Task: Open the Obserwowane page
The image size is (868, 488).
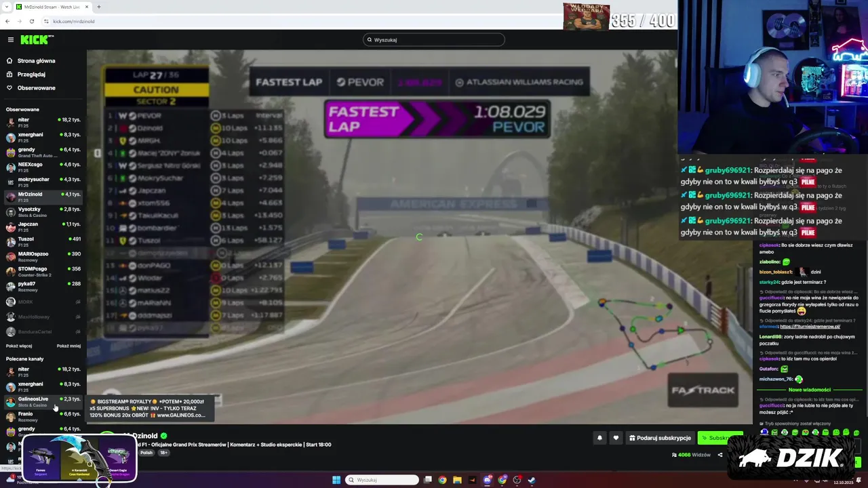Action: point(36,88)
